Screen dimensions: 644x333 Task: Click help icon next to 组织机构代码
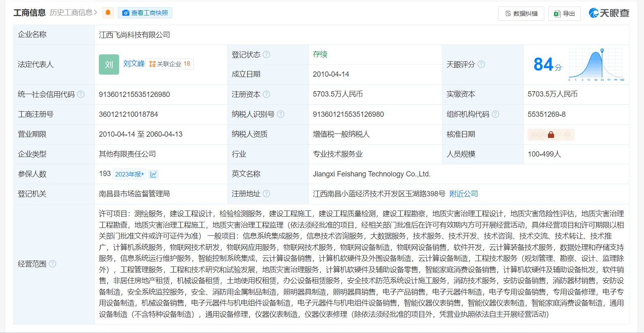(495, 114)
